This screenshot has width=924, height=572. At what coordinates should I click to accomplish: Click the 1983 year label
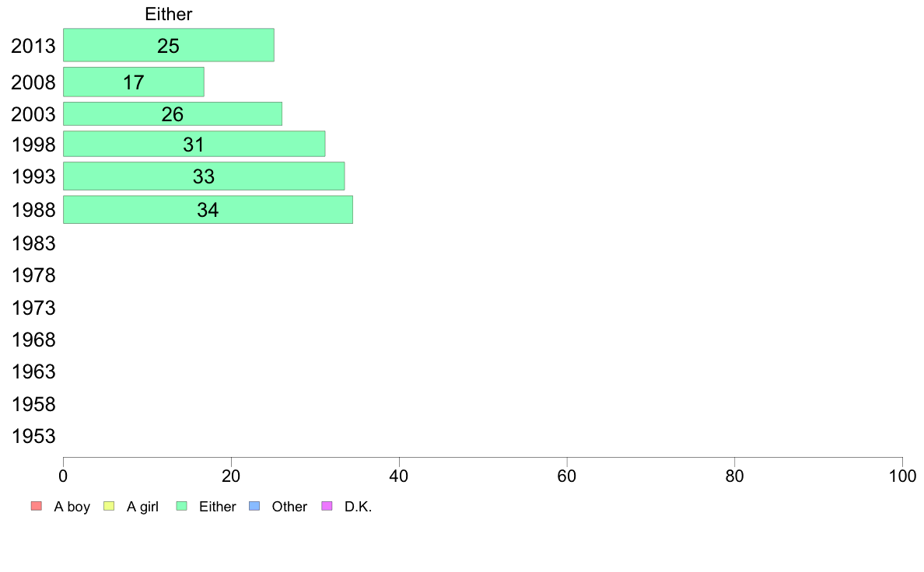33,244
